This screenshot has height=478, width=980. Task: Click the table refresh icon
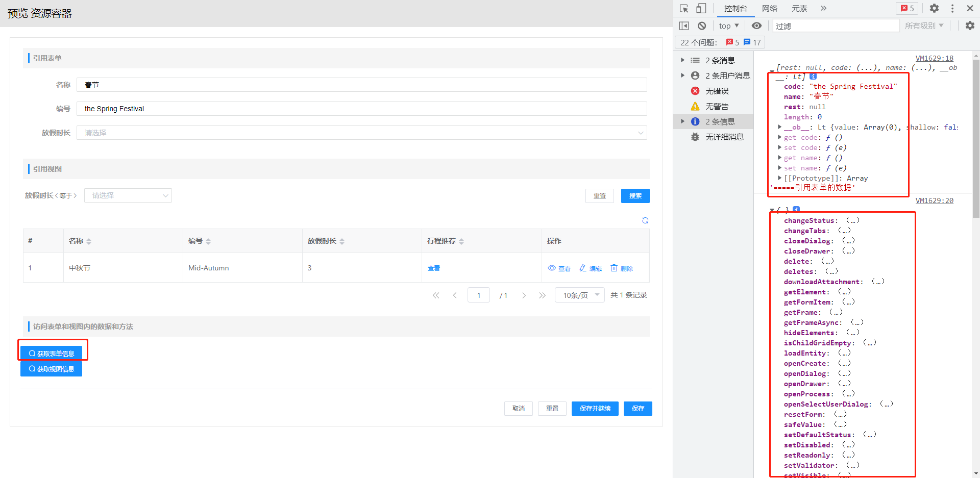tap(645, 220)
